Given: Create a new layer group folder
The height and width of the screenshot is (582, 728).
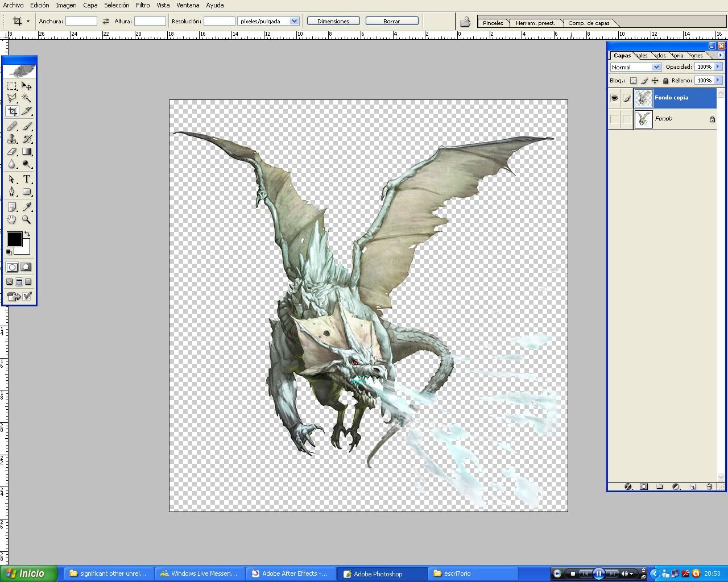Looking at the screenshot, I should click(x=660, y=487).
